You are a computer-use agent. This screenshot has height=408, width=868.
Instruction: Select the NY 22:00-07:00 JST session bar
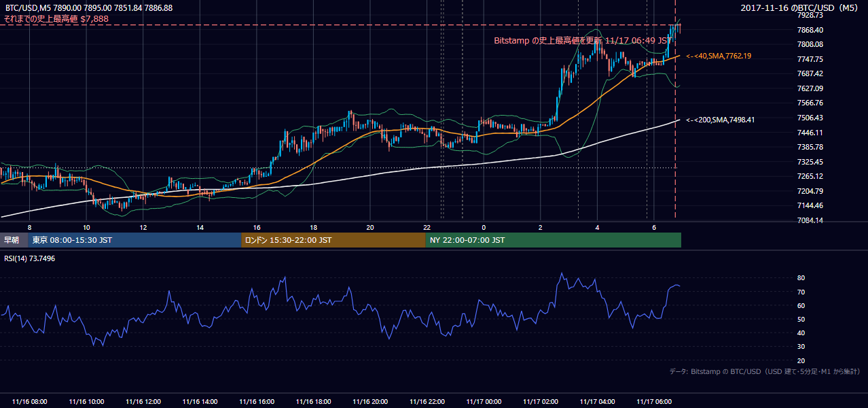pyautogui.click(x=554, y=240)
